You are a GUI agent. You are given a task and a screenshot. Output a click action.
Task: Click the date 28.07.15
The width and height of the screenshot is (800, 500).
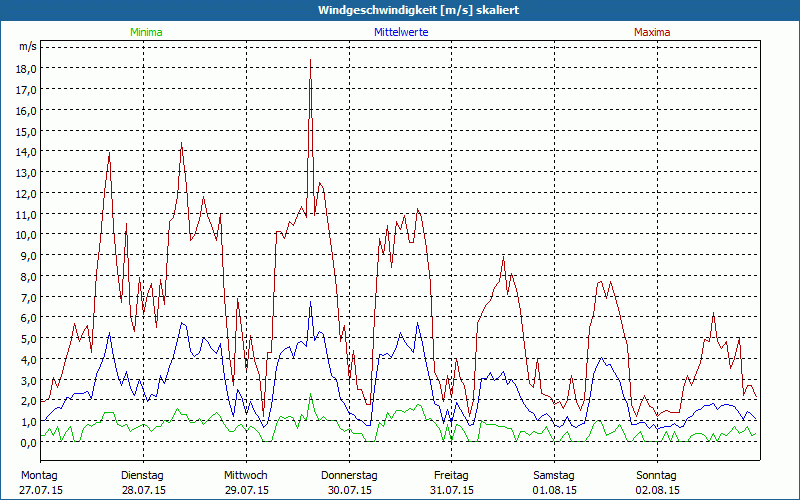143,490
